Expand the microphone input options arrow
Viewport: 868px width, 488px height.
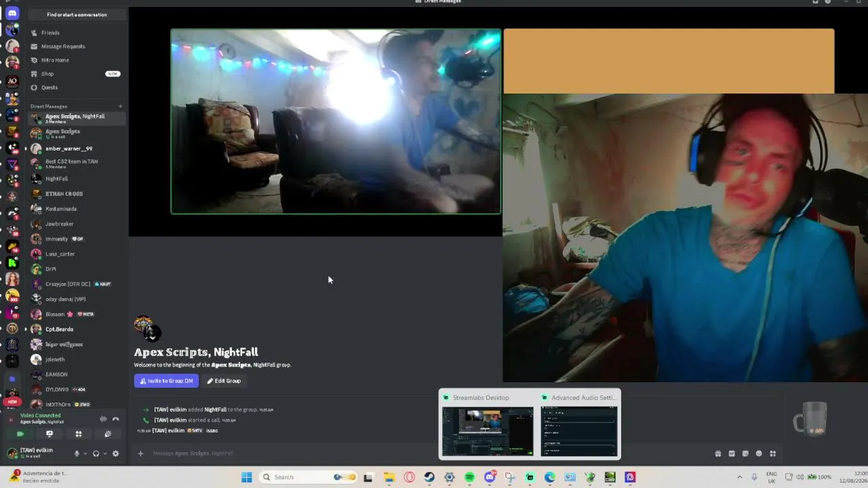[85, 453]
